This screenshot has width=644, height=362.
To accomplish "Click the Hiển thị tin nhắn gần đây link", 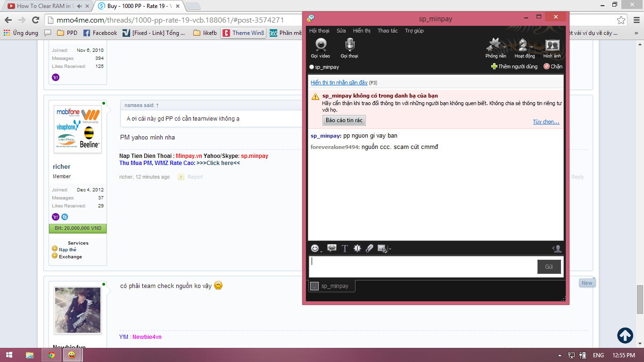I will click(x=339, y=82).
